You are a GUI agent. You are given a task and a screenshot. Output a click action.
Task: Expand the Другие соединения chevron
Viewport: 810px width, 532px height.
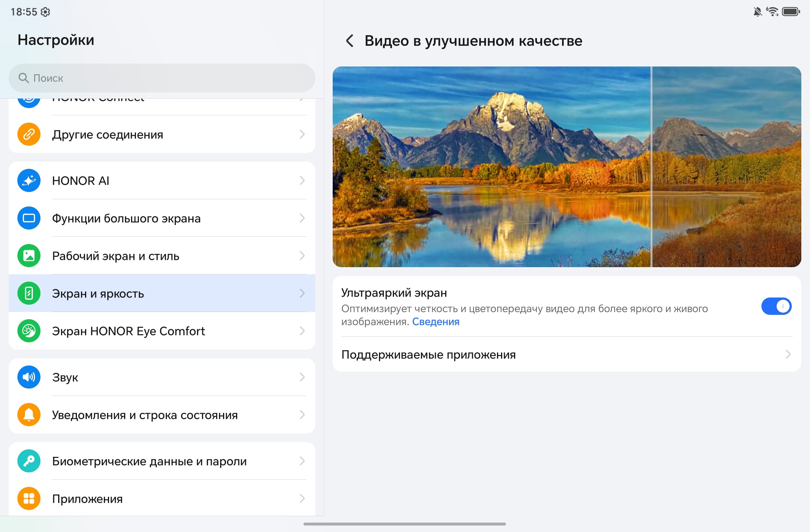(x=302, y=134)
